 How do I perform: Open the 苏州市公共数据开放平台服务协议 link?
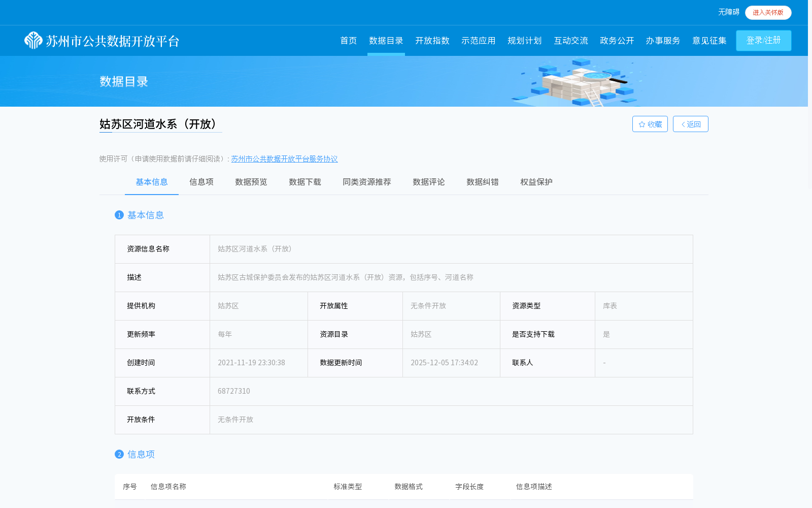tap(284, 159)
